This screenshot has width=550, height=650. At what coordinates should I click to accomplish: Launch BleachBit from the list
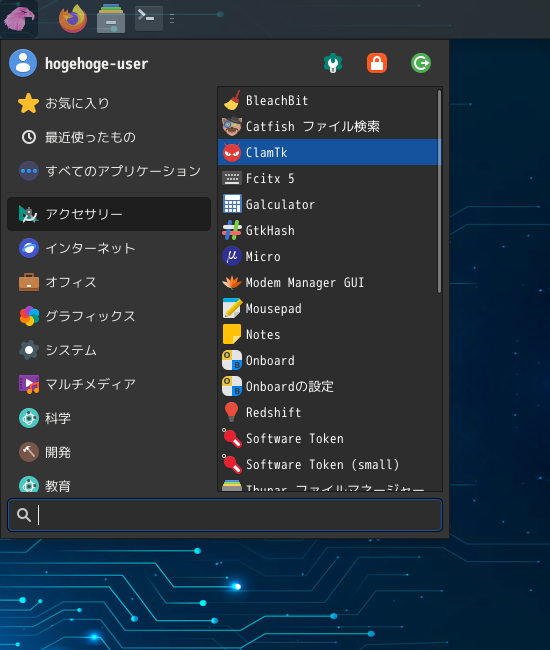click(327, 100)
